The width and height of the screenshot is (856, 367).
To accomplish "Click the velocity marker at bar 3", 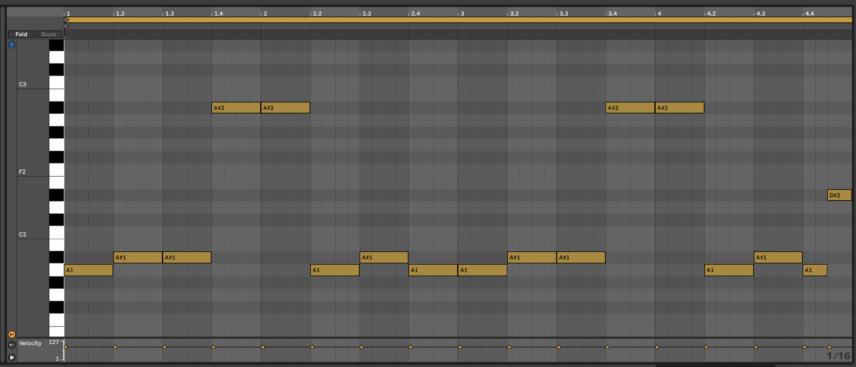I will (x=460, y=347).
